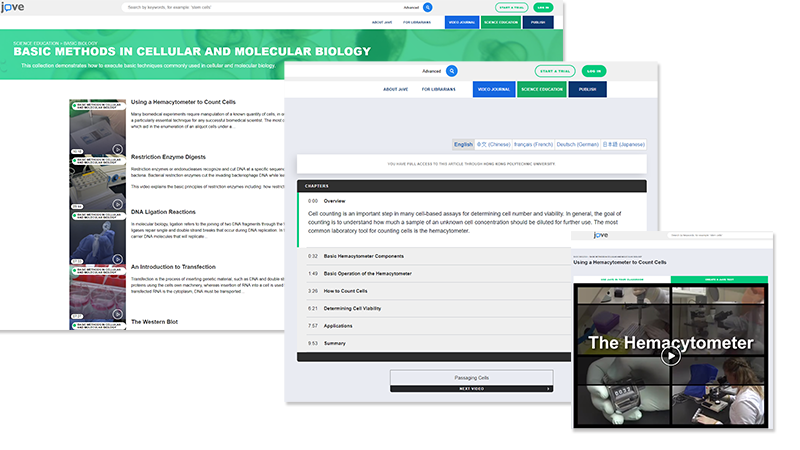Click play icon on Introduction to Transfection thumbnail

[x=117, y=314]
